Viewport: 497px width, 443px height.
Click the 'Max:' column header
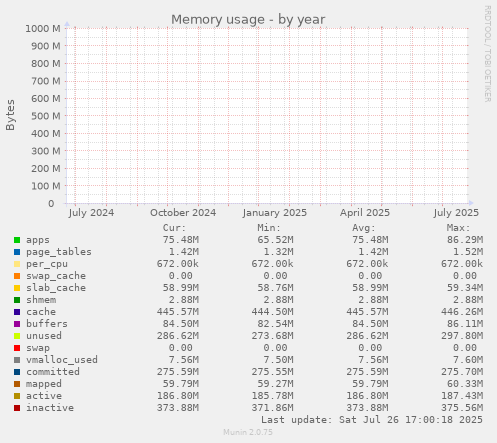click(458, 228)
